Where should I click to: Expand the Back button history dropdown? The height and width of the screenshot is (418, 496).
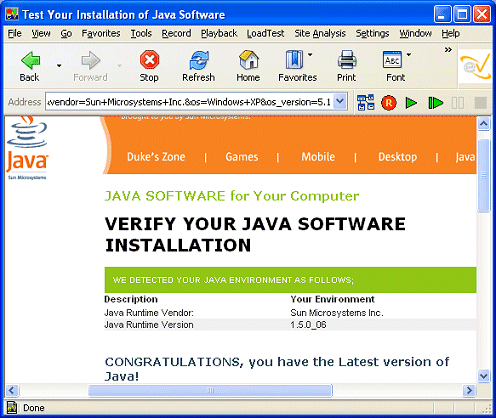pos(59,66)
